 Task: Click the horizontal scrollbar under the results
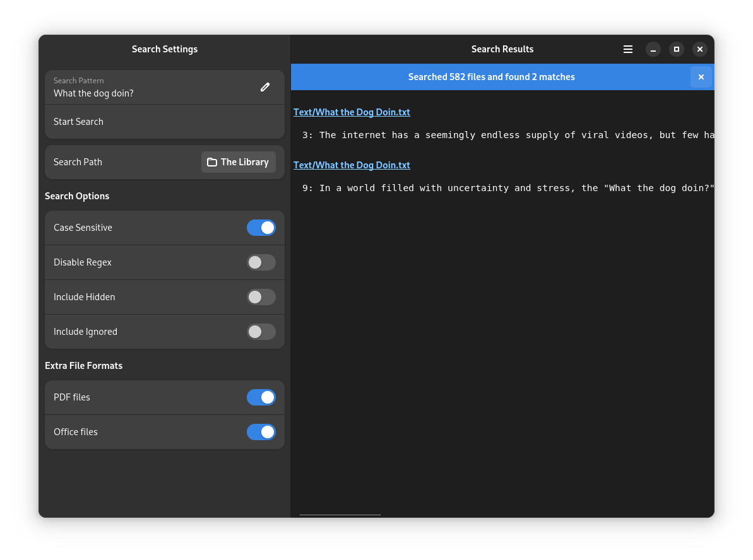point(340,515)
